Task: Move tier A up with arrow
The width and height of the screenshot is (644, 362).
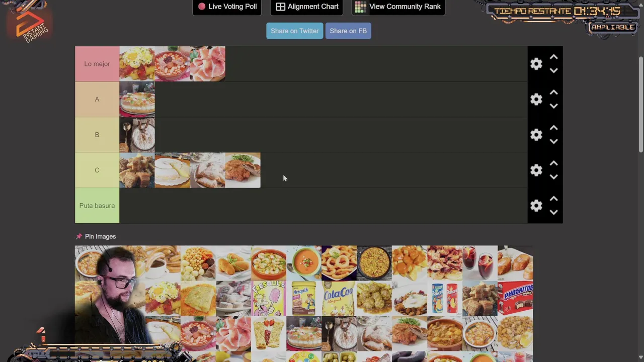Action: [x=553, y=93]
